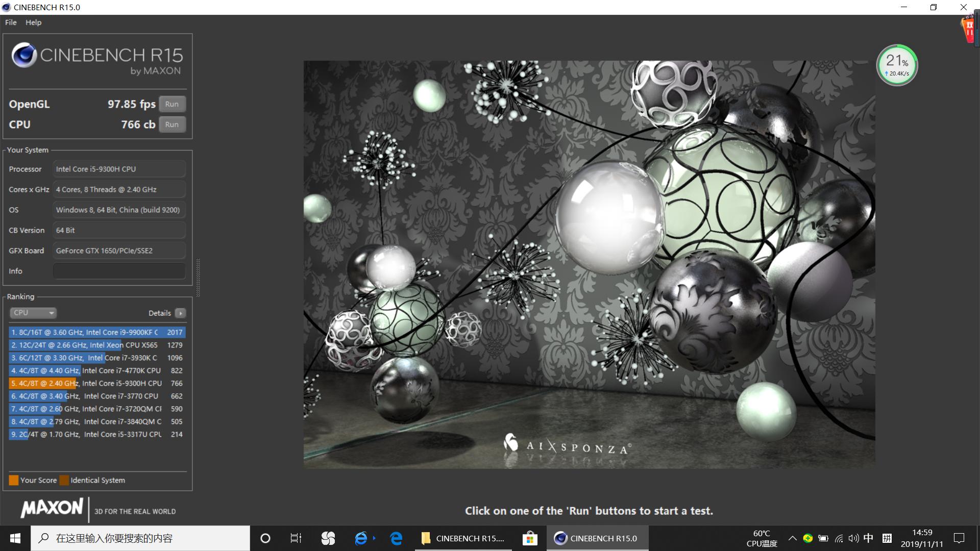Screen dimensions: 980x551
Task: Switch to CINEBENCH R15 folder window
Action: tap(463, 538)
